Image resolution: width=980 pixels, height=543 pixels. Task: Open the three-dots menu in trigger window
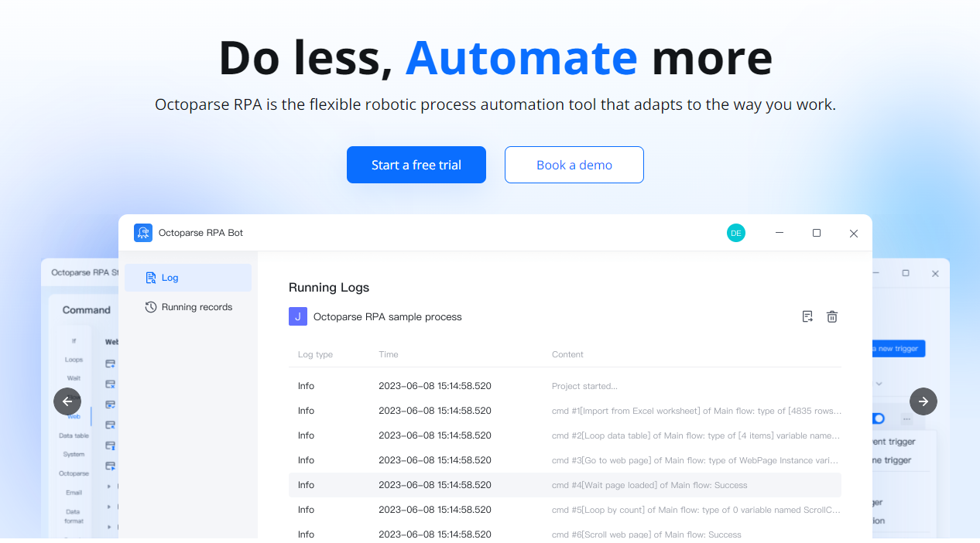coord(906,419)
